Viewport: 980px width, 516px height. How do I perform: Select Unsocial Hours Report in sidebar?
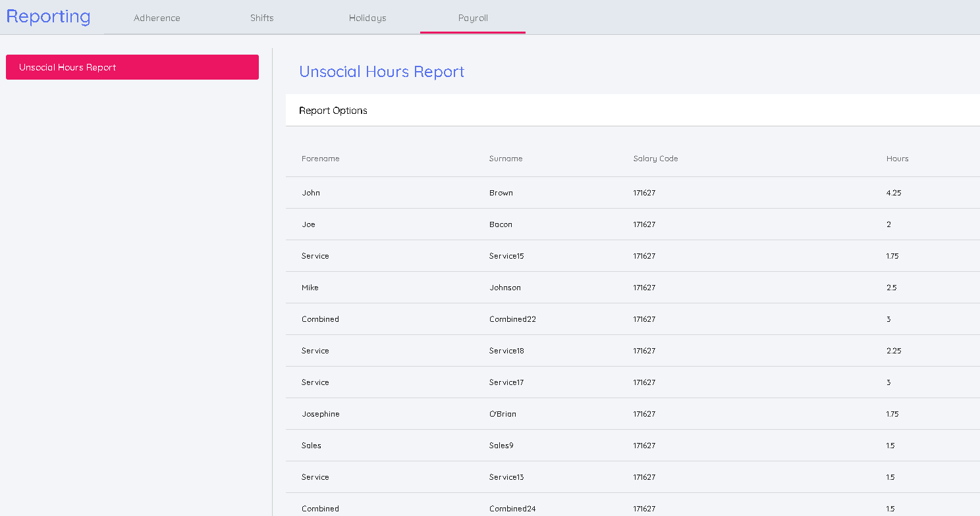coord(132,67)
